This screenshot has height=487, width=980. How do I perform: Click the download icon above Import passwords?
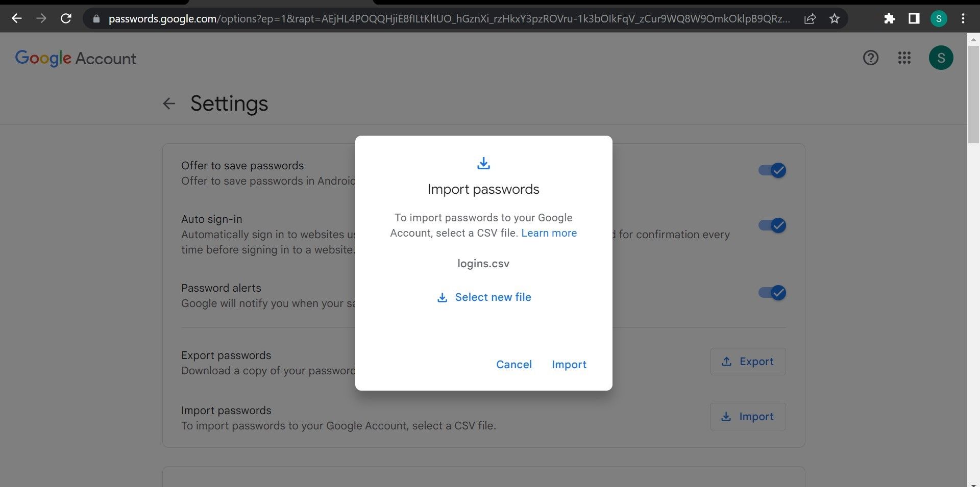[x=483, y=163]
